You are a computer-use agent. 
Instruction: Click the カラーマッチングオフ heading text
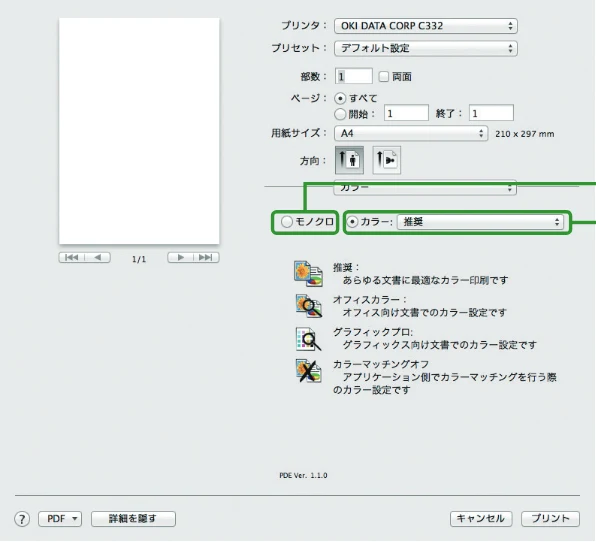(x=381, y=364)
